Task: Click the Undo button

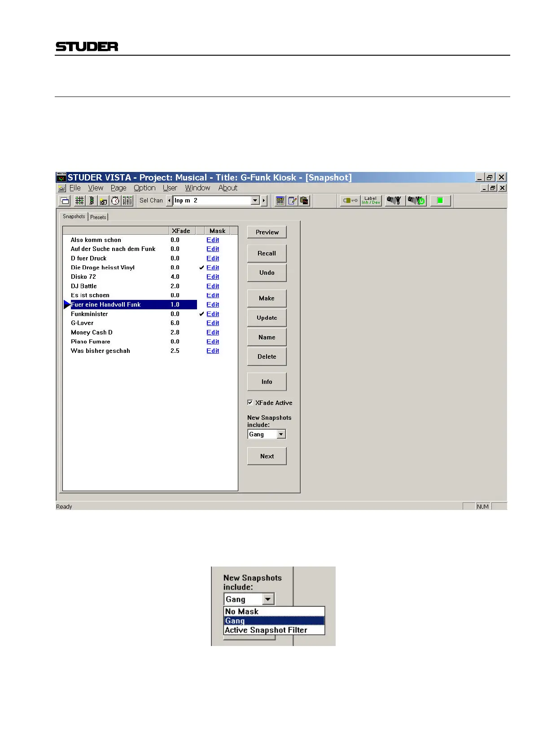Action: click(x=267, y=273)
